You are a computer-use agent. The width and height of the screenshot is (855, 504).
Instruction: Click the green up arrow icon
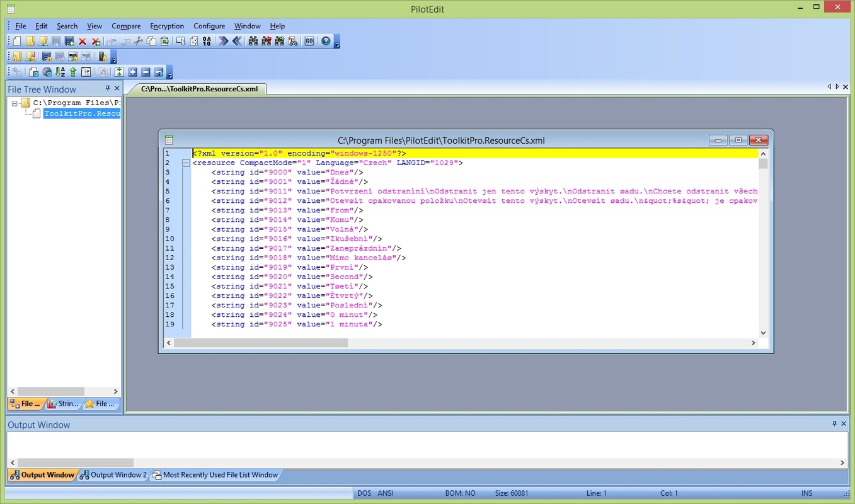click(73, 72)
